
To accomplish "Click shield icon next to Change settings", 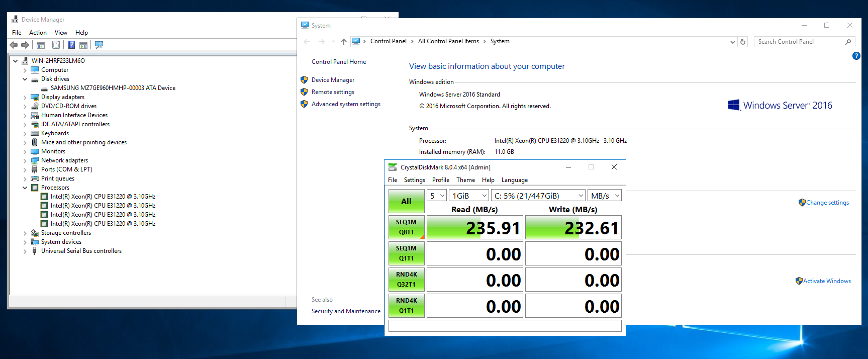I will tap(802, 203).
